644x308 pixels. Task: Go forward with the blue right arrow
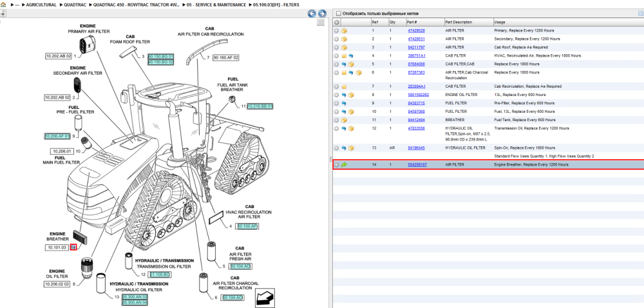click(322, 14)
